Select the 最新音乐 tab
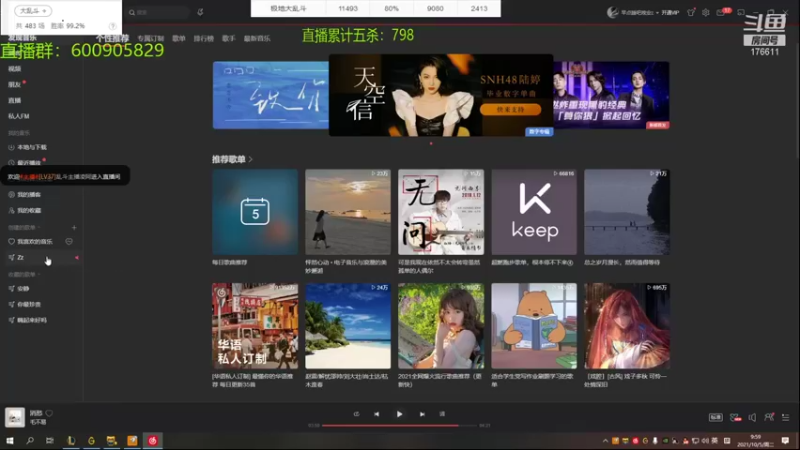The height and width of the screenshot is (450, 800). coord(257,38)
